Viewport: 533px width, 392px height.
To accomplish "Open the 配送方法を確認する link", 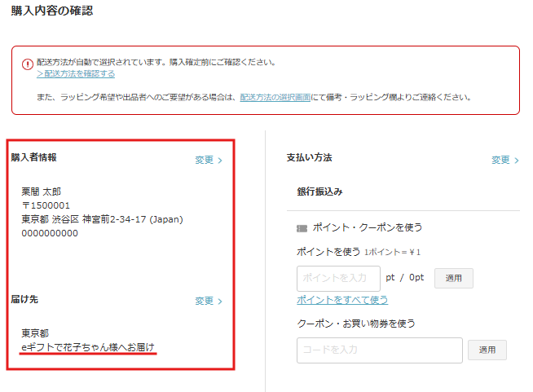I will click(76, 73).
